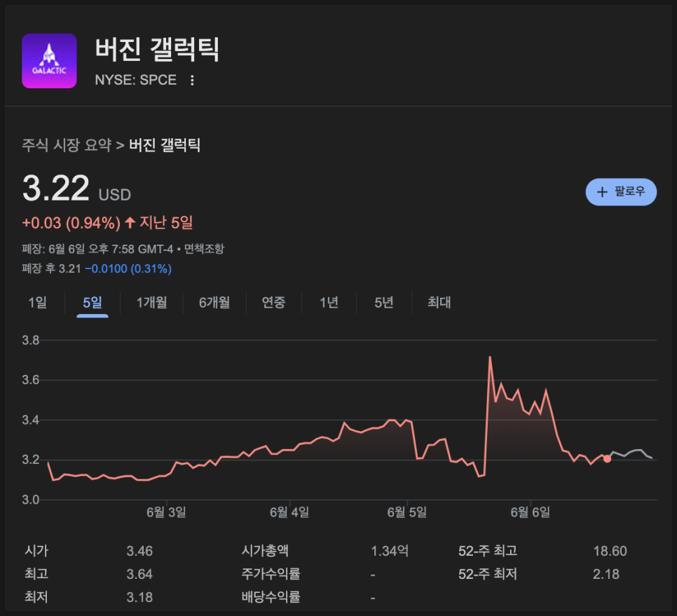
Task: Select the 5일 time range tab
Action: pos(93,302)
